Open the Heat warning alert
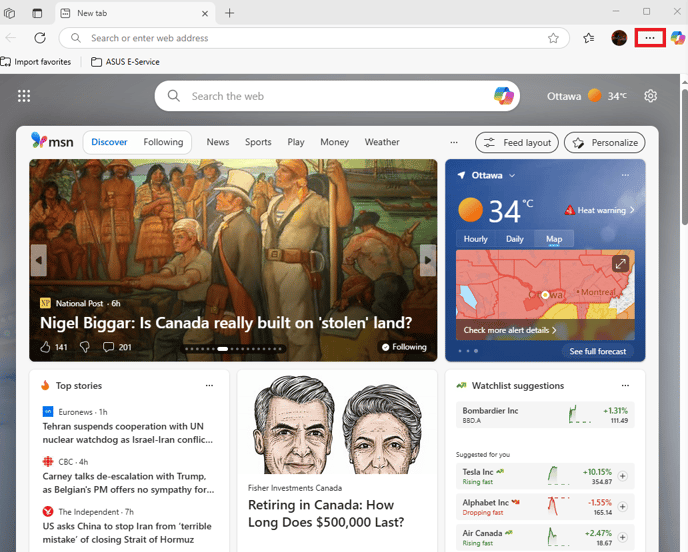Image resolution: width=688 pixels, height=552 pixels. 599,210
